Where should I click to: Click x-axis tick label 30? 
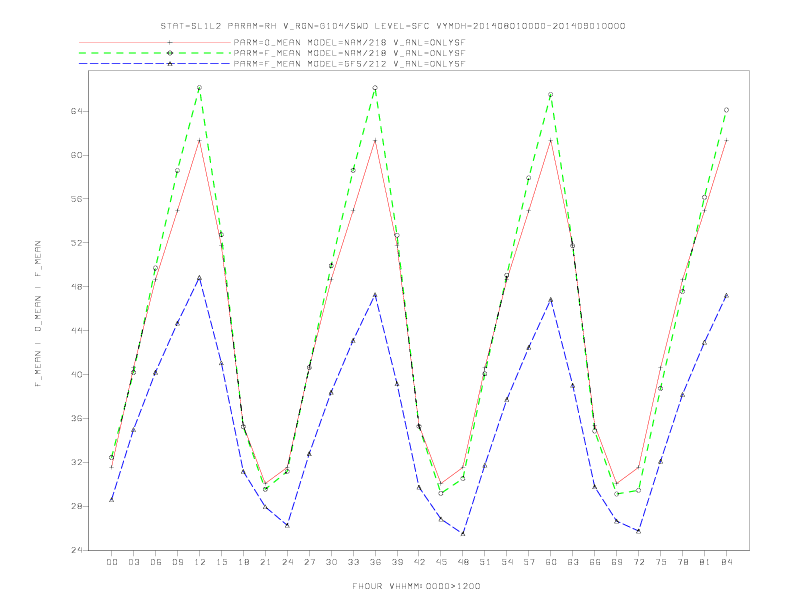[331, 562]
